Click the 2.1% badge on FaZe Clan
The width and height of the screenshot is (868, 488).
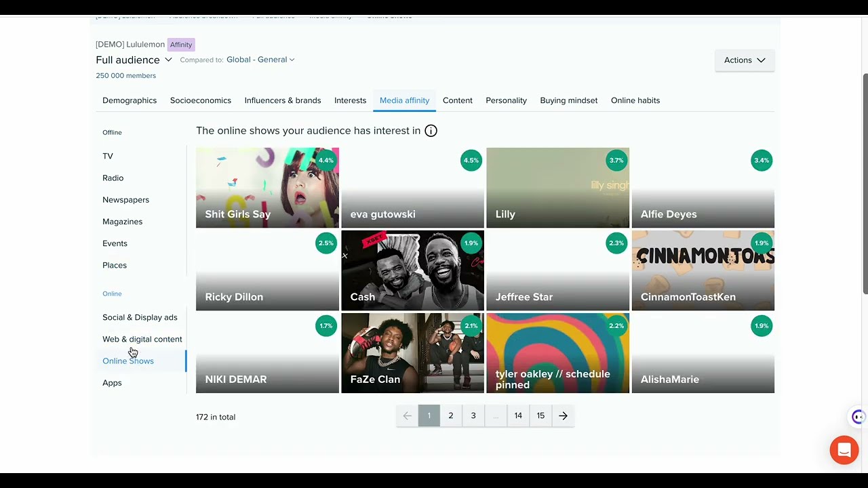click(x=471, y=326)
